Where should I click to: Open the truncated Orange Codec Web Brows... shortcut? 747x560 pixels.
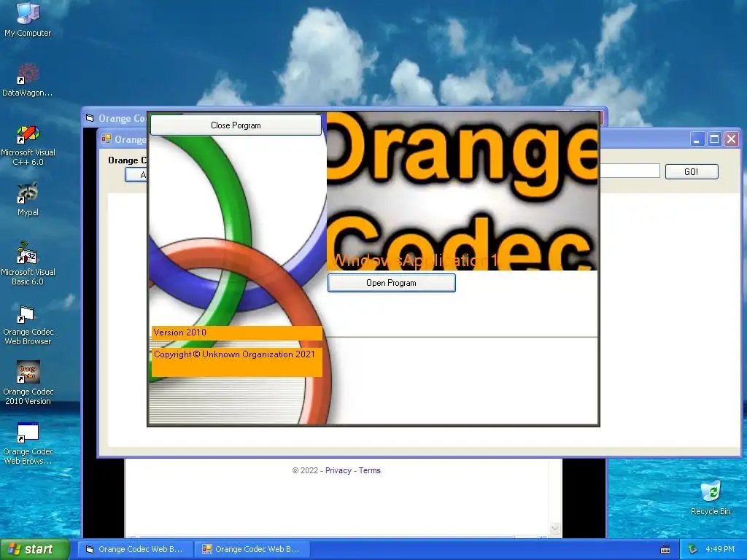28,443
